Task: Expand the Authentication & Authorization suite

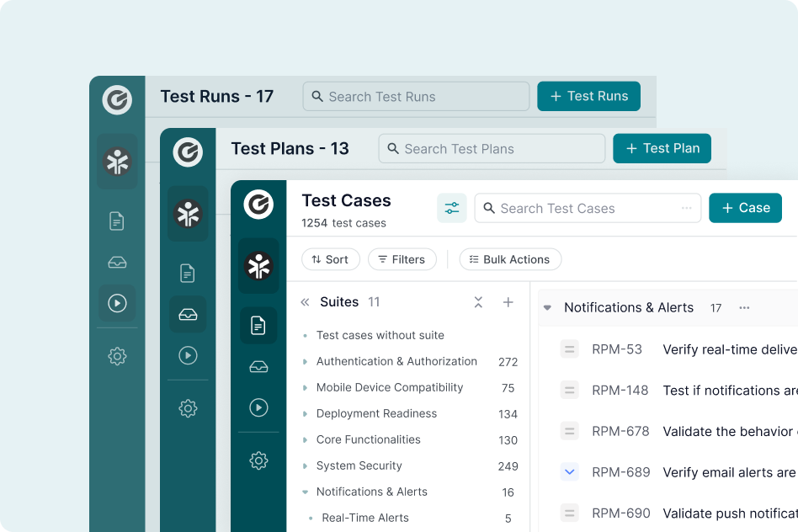Action: 305,361
